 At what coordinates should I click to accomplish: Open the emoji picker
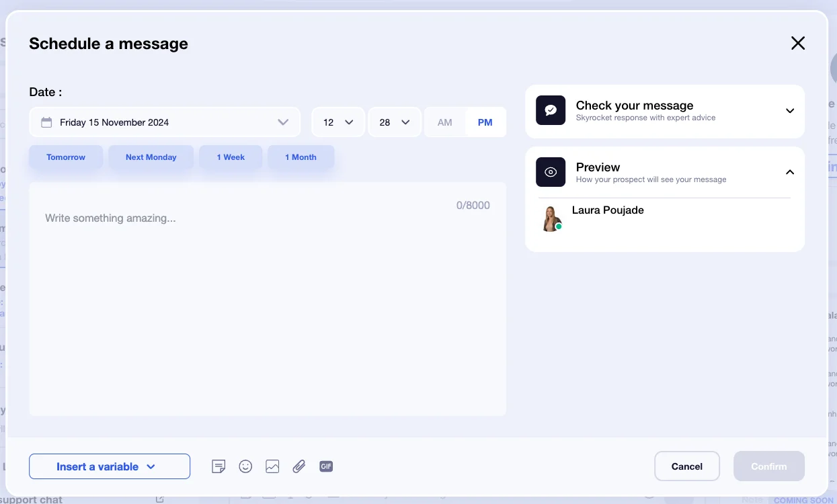[x=245, y=466]
